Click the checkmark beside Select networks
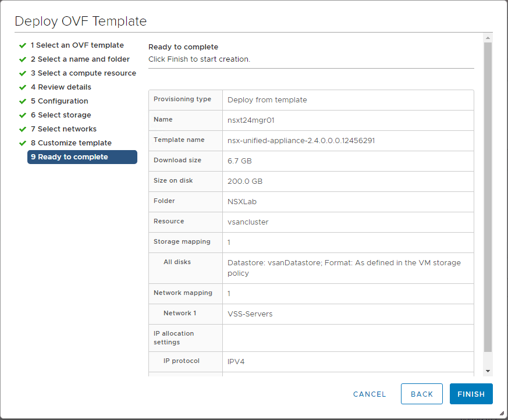 tap(22, 129)
